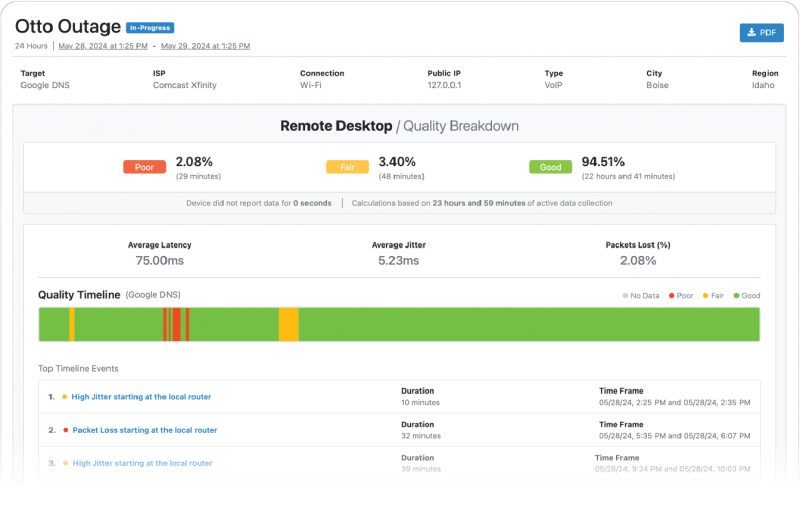Screen dimensions: 800x506
Task: Click the 75.00ms average latency value
Action: [x=160, y=261]
